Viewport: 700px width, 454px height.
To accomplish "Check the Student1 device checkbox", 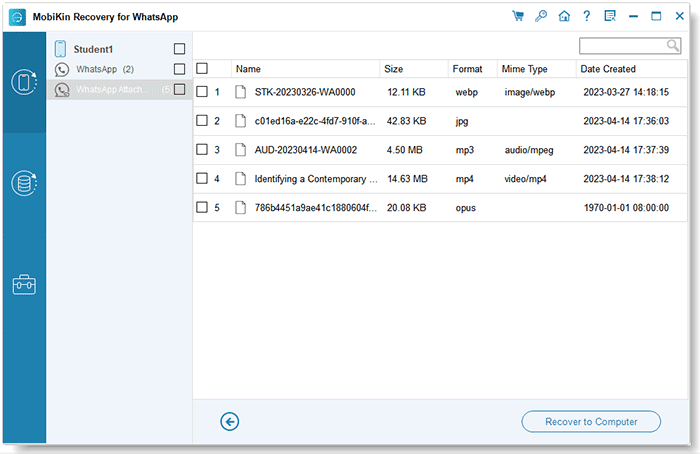I will 179,49.
